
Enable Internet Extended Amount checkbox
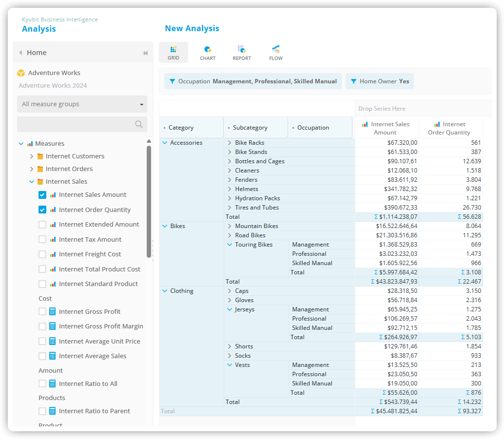tap(42, 225)
